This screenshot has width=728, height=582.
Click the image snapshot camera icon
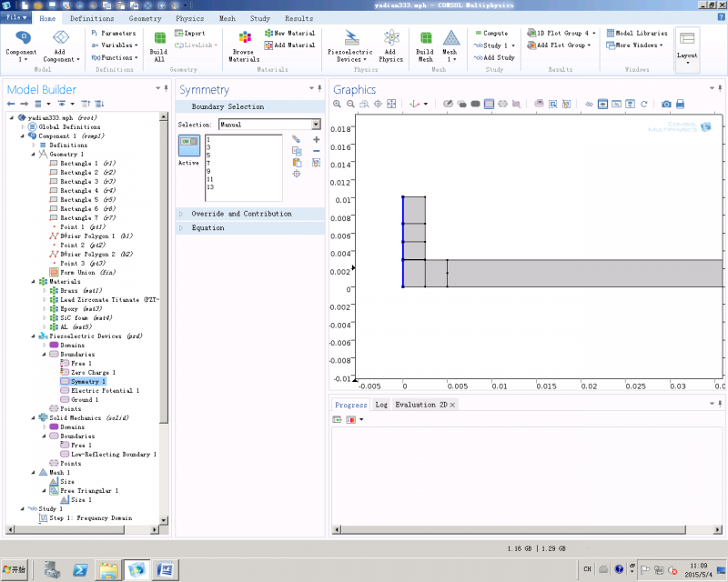(666, 105)
